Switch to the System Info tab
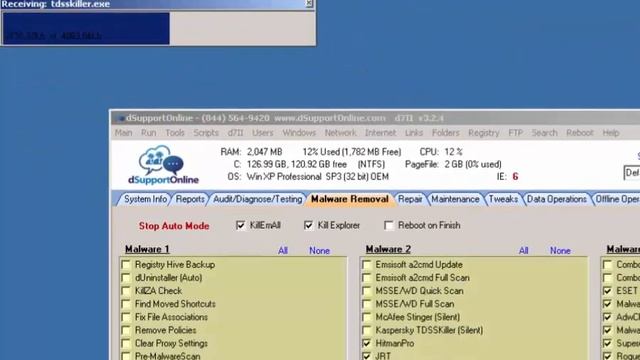 coord(145,199)
